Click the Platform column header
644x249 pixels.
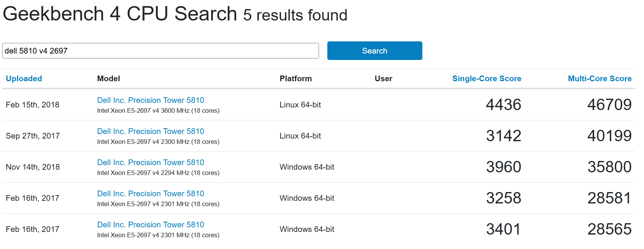pos(295,79)
